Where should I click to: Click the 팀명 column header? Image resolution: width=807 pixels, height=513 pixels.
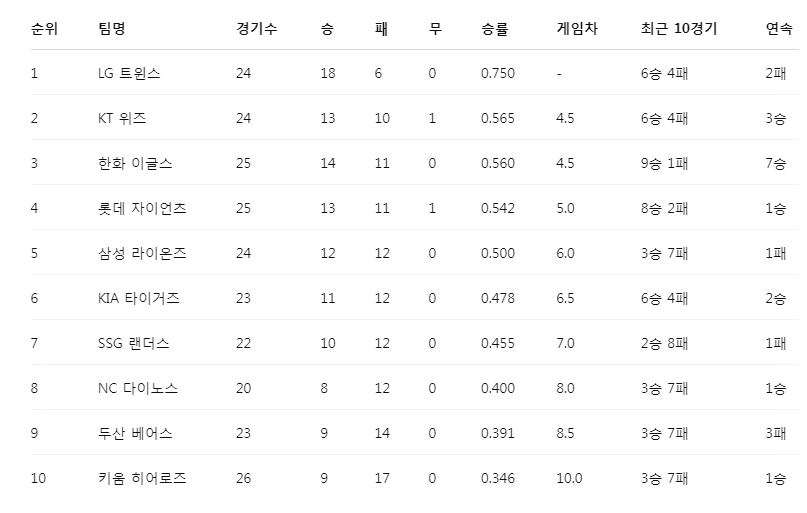pyautogui.click(x=112, y=28)
